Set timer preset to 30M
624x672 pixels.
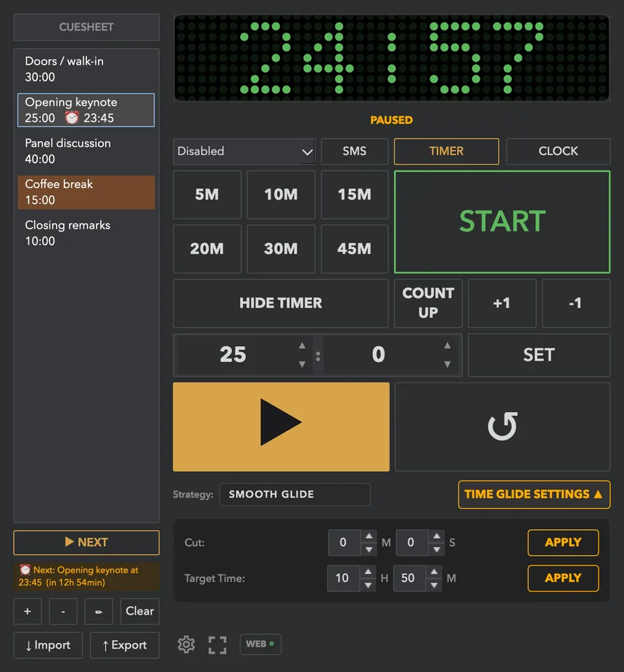point(281,249)
